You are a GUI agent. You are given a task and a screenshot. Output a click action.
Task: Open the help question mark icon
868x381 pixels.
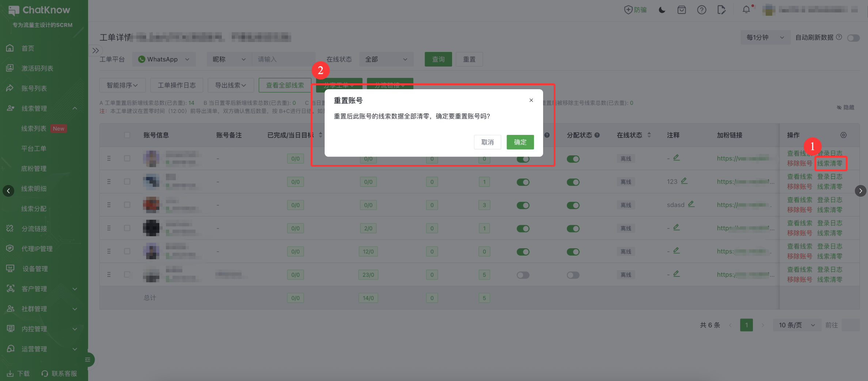[x=701, y=10]
